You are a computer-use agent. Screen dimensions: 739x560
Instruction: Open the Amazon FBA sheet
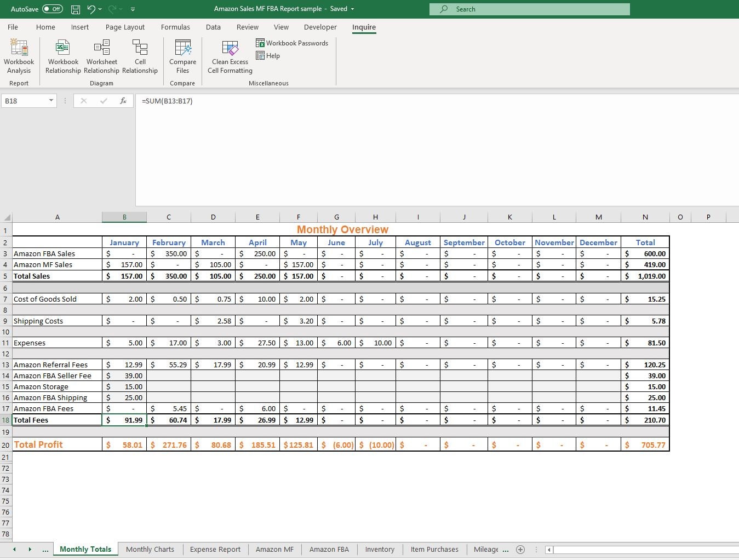coord(329,549)
